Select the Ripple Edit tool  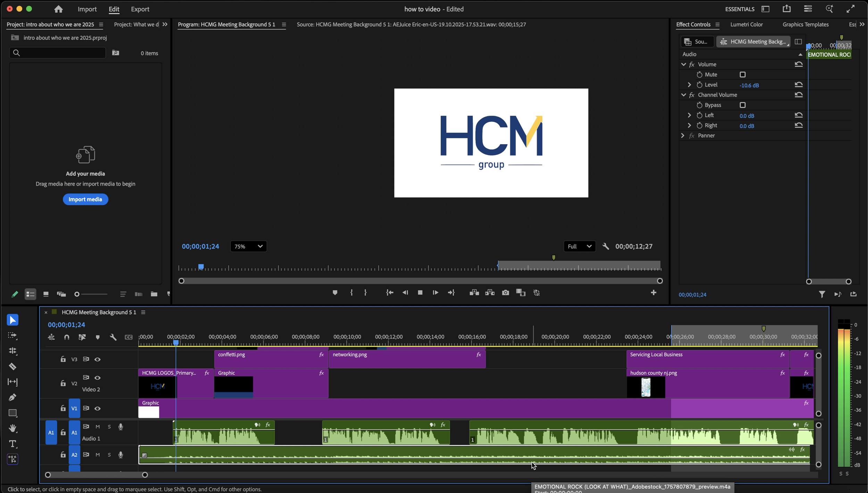12,351
